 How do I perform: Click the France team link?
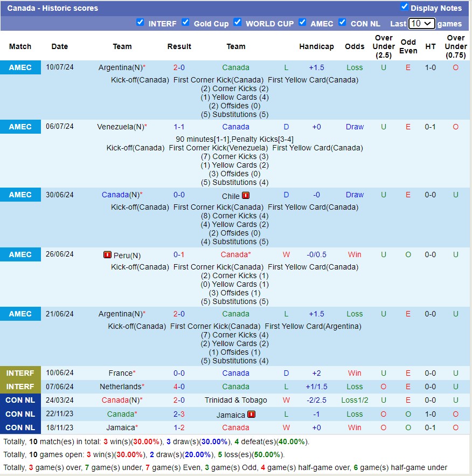[120, 373]
